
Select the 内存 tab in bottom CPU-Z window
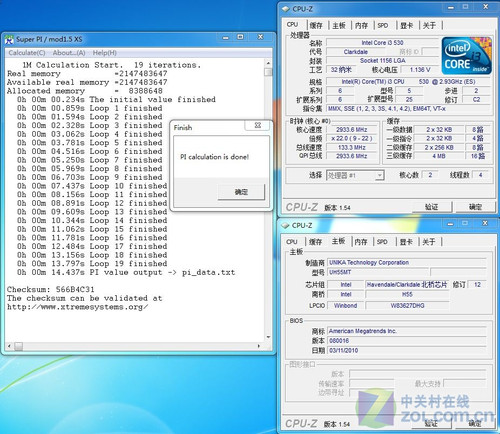(x=361, y=242)
